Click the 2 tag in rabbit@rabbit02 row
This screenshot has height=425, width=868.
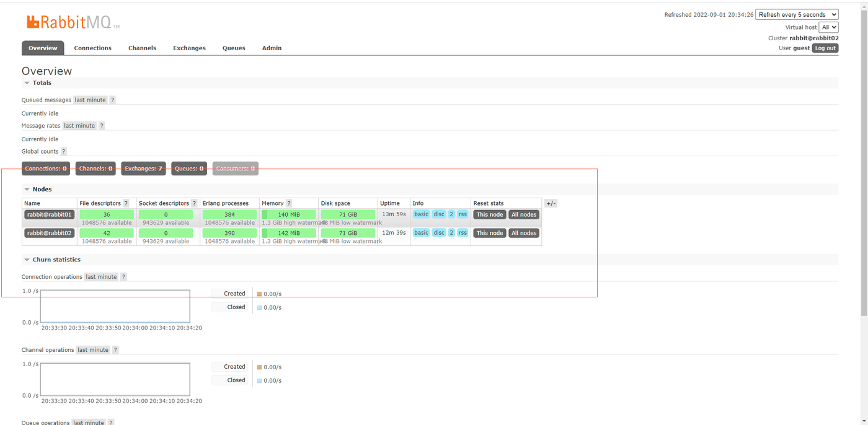451,232
